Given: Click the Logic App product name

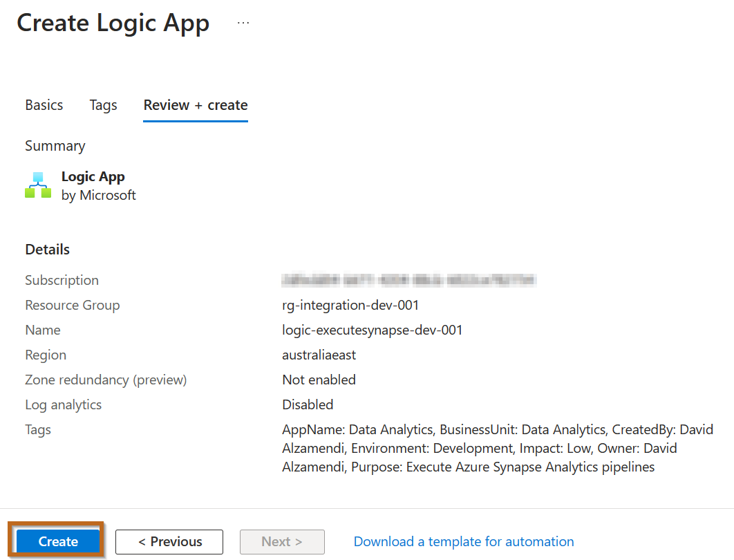Looking at the screenshot, I should 93,176.
